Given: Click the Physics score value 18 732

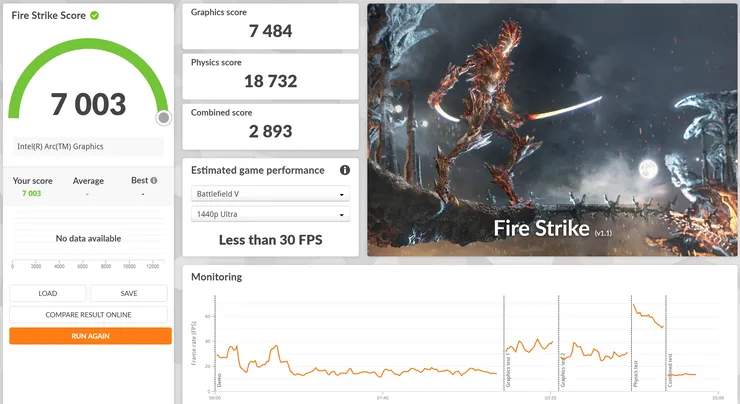Looking at the screenshot, I should (270, 81).
